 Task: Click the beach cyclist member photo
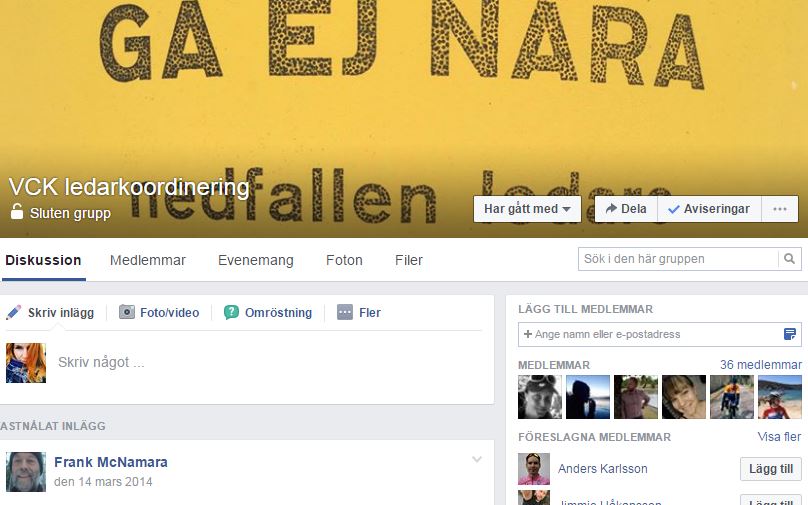click(x=780, y=397)
